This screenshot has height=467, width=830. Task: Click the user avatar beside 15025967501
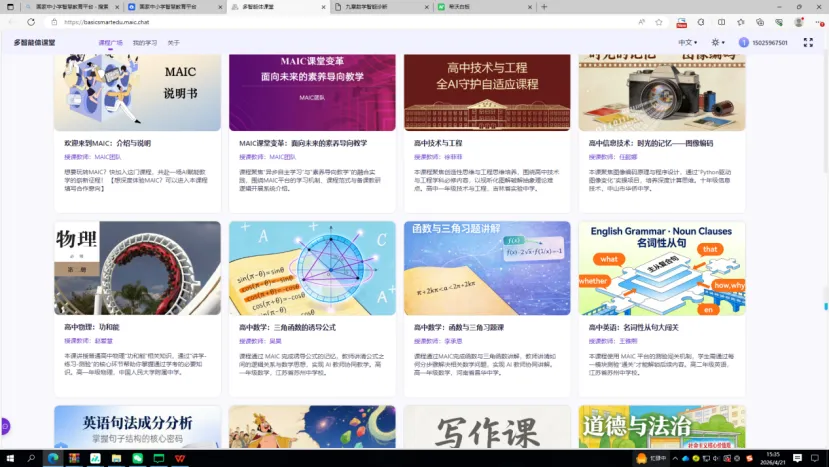point(744,42)
